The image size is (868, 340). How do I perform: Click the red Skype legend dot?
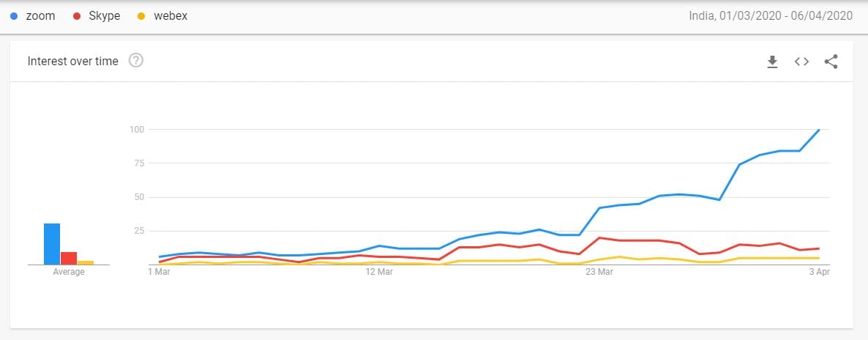click(78, 16)
